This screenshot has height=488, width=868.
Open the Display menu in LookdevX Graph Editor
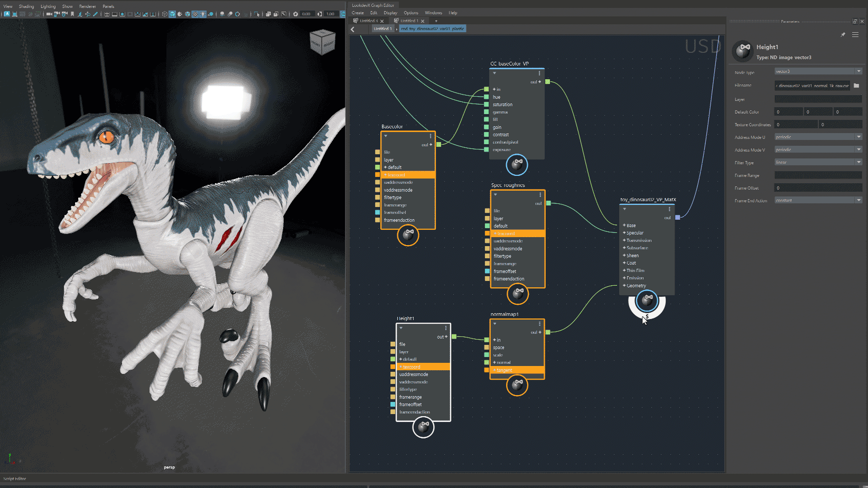pyautogui.click(x=391, y=13)
